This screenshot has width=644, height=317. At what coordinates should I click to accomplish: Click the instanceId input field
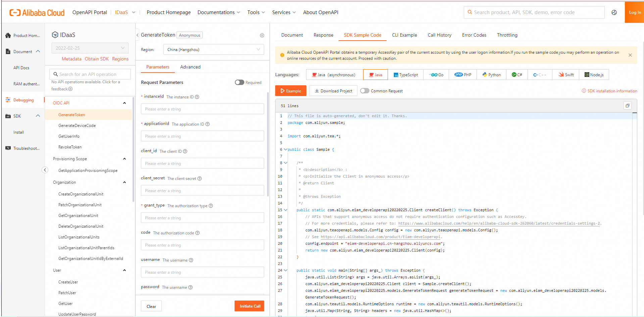click(x=202, y=109)
